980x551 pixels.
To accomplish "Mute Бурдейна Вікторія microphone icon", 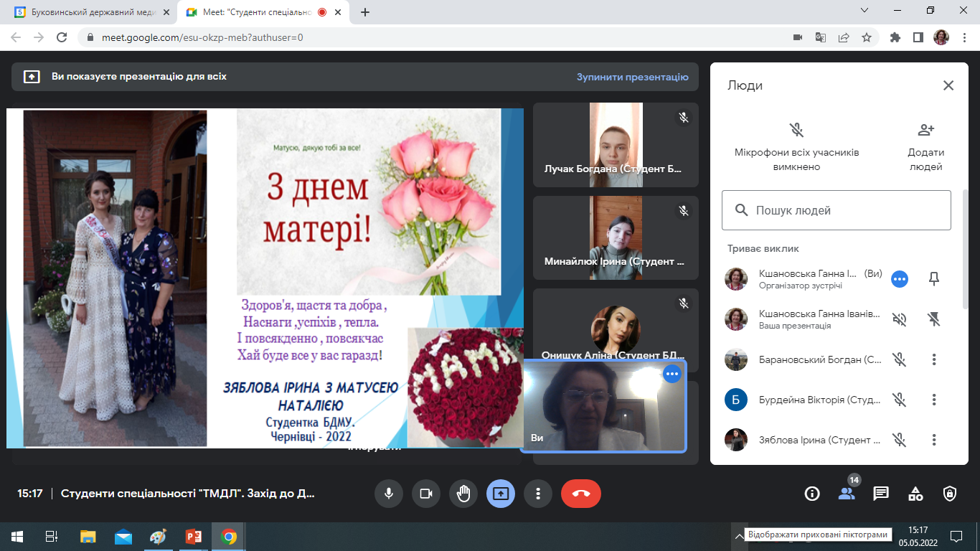I will [900, 400].
